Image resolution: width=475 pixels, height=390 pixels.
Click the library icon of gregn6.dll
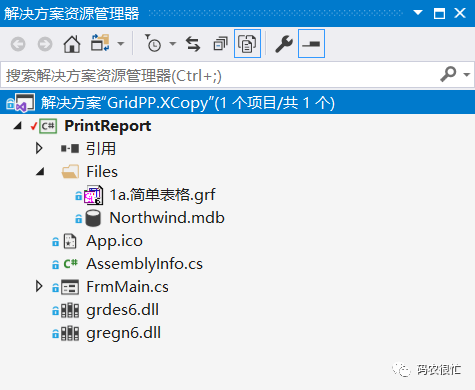[70, 333]
